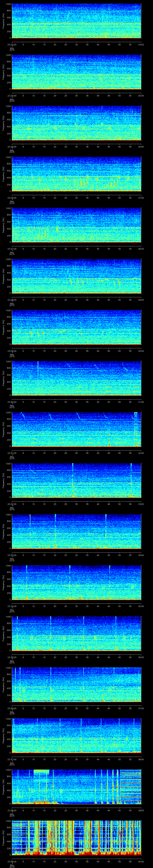Select the spectrogram panel starting at 23:35:00

76,633
